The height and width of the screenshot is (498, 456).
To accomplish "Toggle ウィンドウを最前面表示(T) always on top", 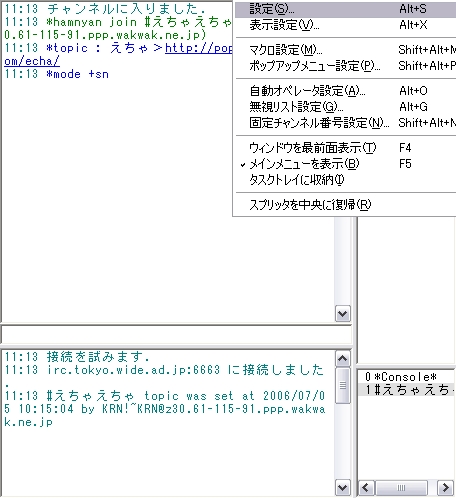I will tap(345, 148).
